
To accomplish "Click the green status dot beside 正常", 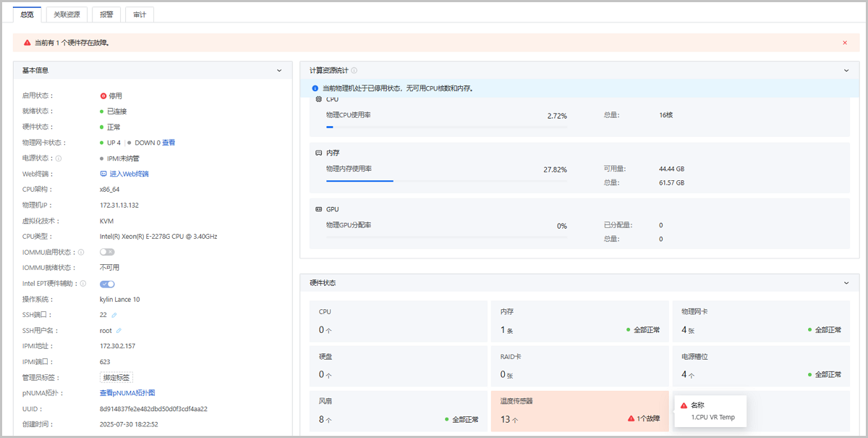I will point(102,127).
